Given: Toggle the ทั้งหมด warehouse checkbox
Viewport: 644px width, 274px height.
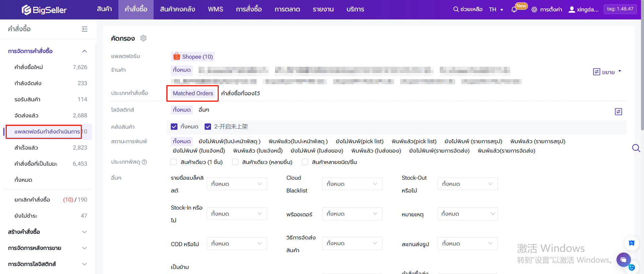Looking at the screenshot, I should click(x=174, y=127).
